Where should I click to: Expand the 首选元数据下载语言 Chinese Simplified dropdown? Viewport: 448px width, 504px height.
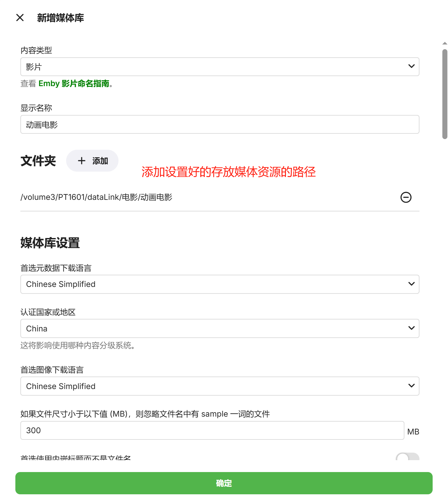pyautogui.click(x=213, y=284)
